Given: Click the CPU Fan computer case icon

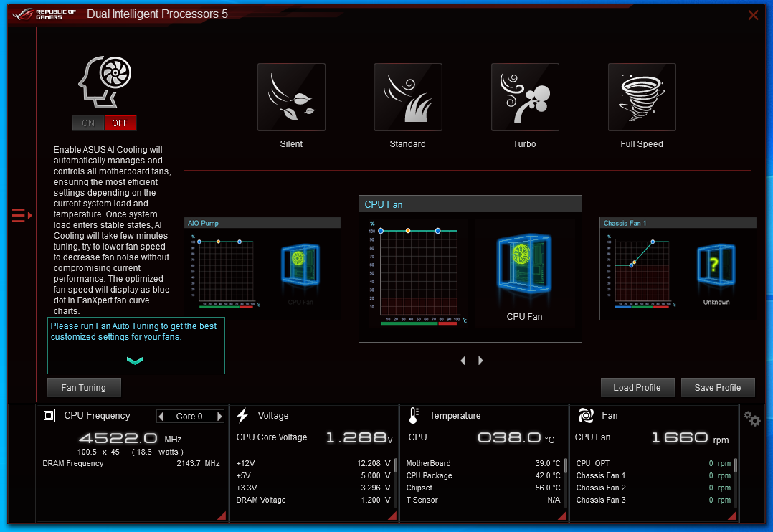Looking at the screenshot, I should (524, 263).
